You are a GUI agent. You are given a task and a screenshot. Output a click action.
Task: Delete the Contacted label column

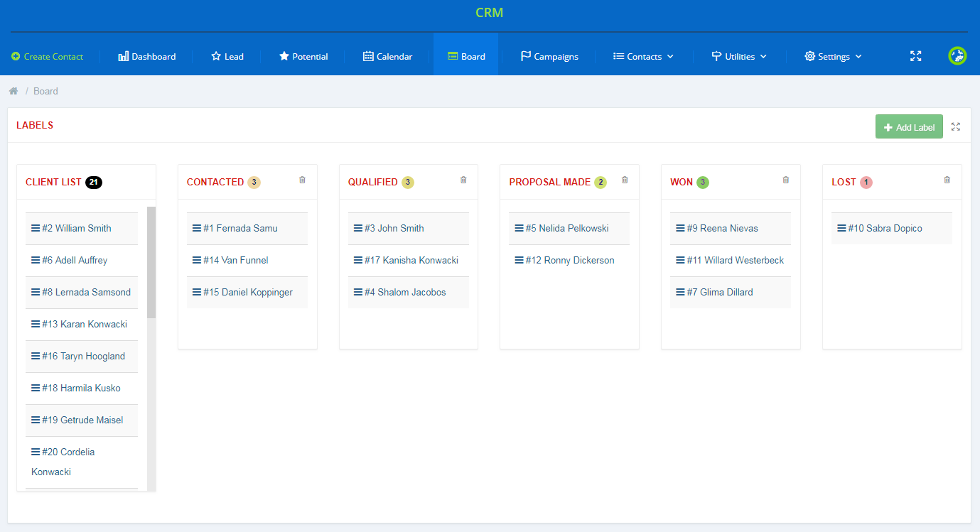[x=302, y=180]
